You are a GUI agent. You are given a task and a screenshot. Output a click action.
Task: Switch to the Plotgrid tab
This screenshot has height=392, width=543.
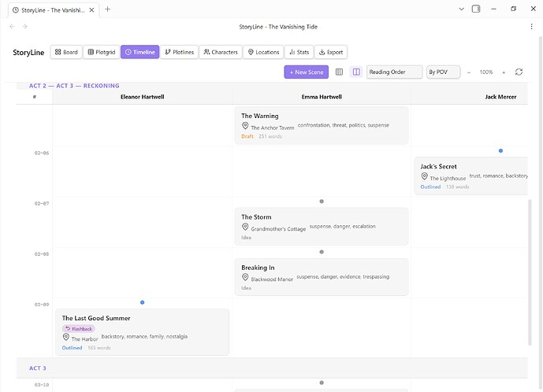point(101,52)
